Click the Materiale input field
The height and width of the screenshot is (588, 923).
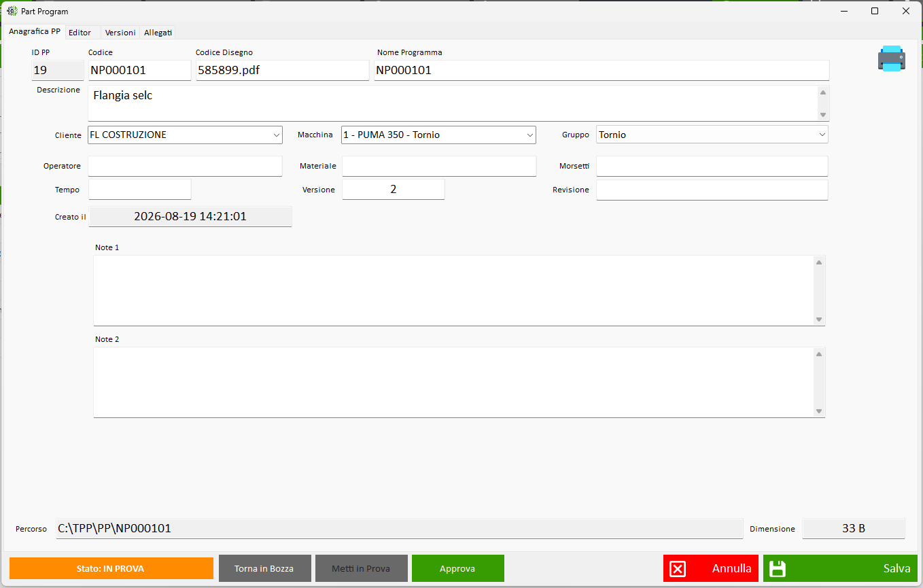tap(439, 166)
